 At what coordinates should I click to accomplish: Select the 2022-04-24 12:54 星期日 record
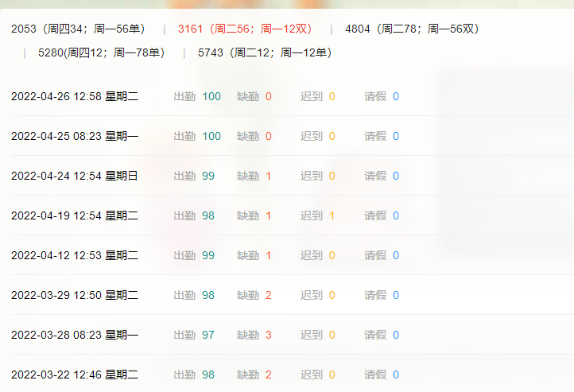point(75,176)
